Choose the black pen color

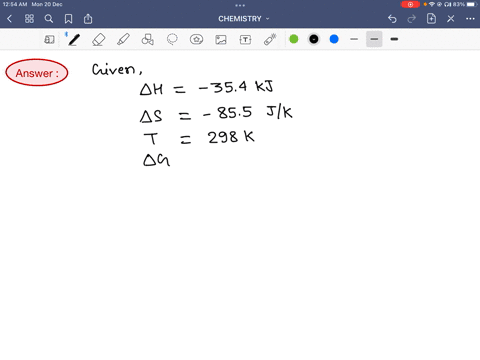click(314, 39)
